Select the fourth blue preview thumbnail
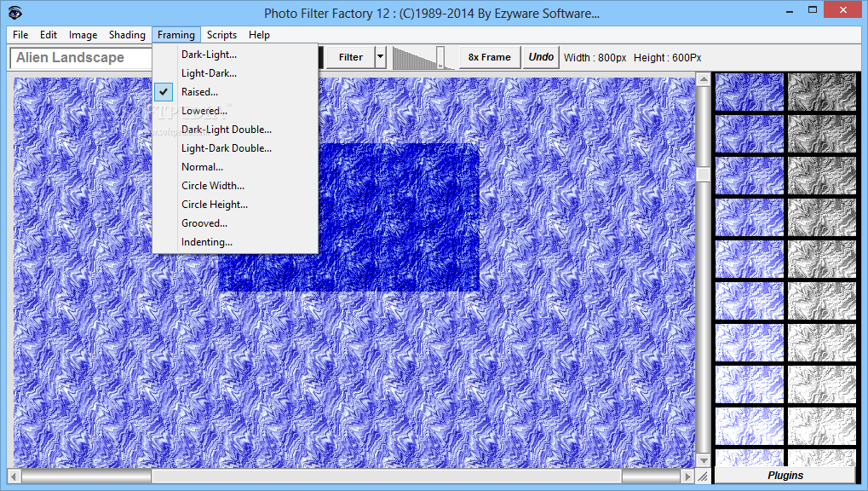The height and width of the screenshot is (491, 868). pyautogui.click(x=750, y=217)
